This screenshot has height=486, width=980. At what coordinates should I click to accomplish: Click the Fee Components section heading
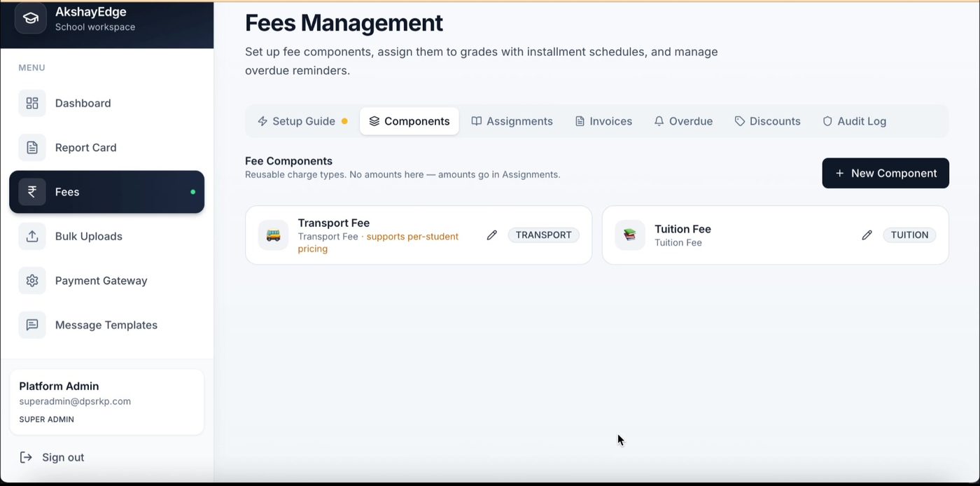point(288,161)
